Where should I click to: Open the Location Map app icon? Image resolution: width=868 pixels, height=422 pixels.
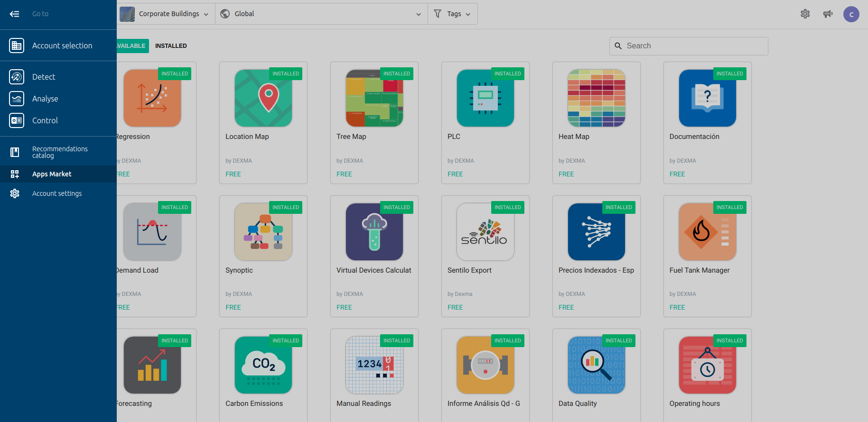pos(263,98)
